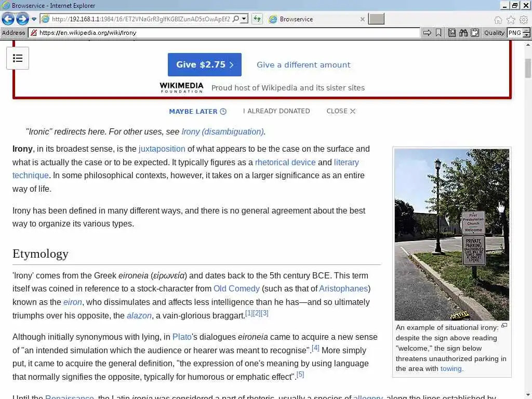Open the alazon link
The width and height of the screenshot is (532, 399).
tap(139, 315)
